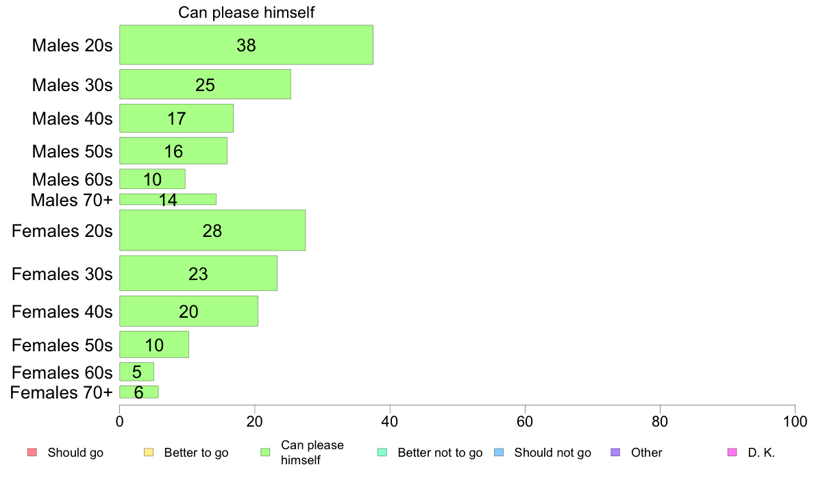This screenshot has width=814, height=504.
Task: Select the Males 30s bar labeled 25
Action: tap(205, 84)
